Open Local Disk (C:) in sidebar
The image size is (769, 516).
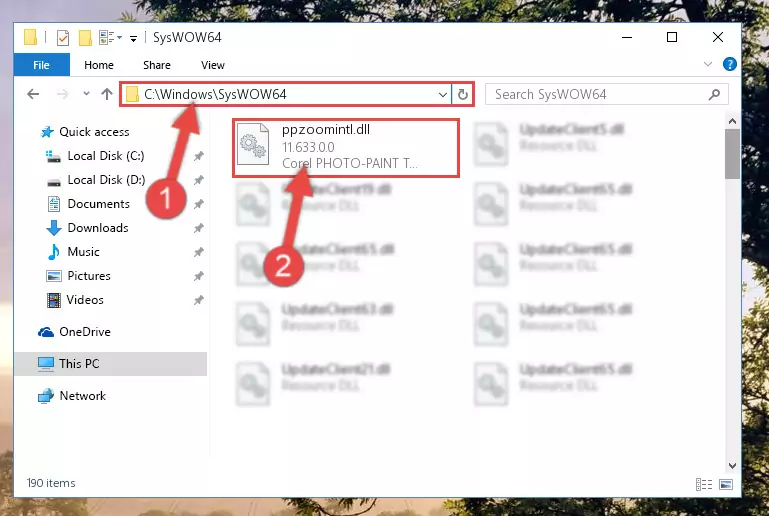coord(106,156)
